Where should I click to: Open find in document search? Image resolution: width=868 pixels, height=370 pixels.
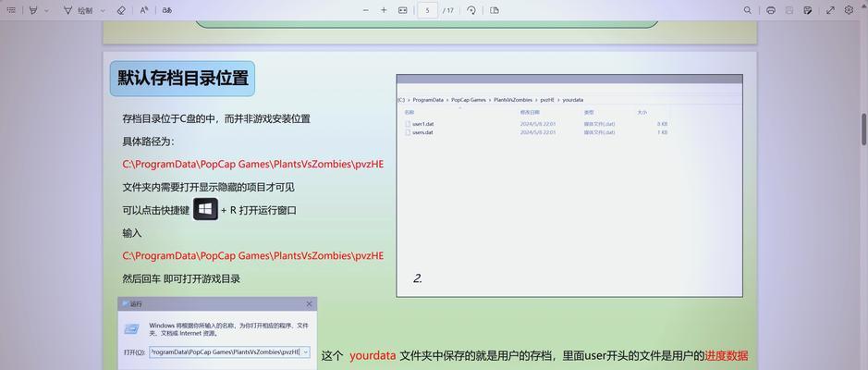[747, 10]
